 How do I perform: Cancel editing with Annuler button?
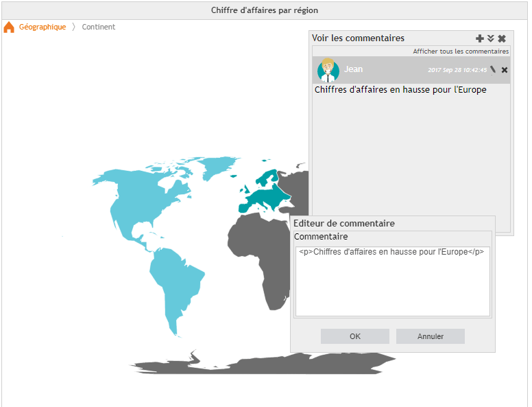[431, 336]
